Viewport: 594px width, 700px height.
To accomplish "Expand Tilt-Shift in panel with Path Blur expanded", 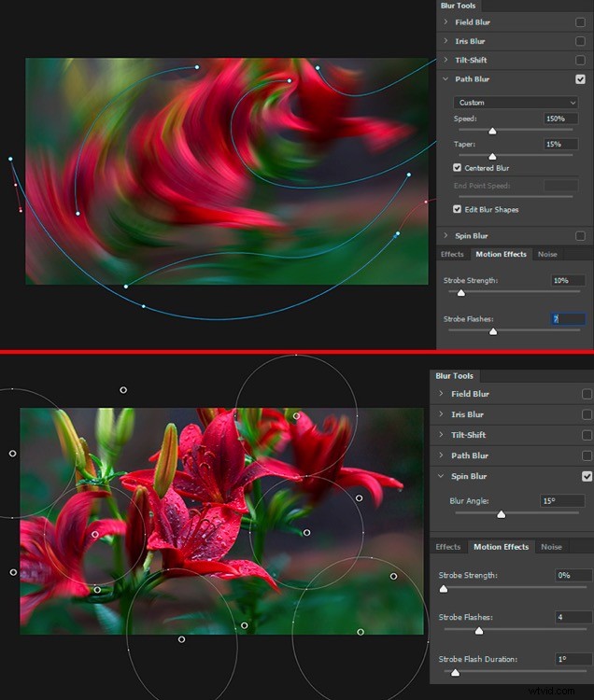I will 445,60.
